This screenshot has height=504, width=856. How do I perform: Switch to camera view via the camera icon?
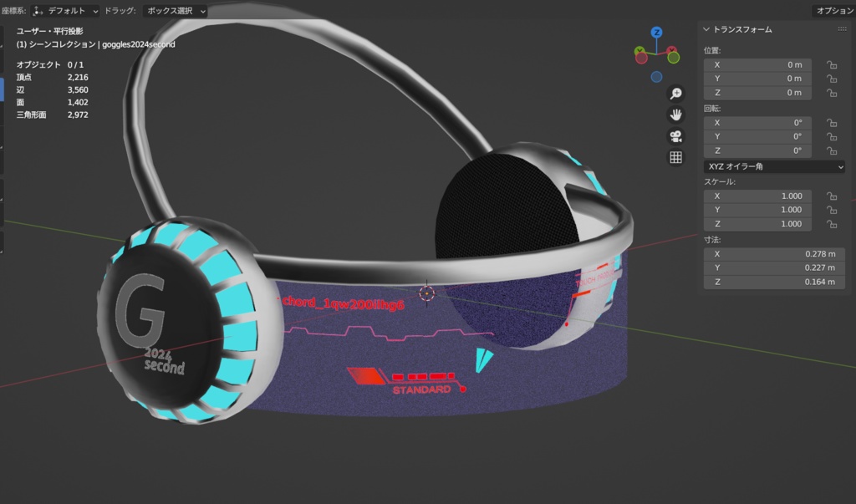point(675,136)
